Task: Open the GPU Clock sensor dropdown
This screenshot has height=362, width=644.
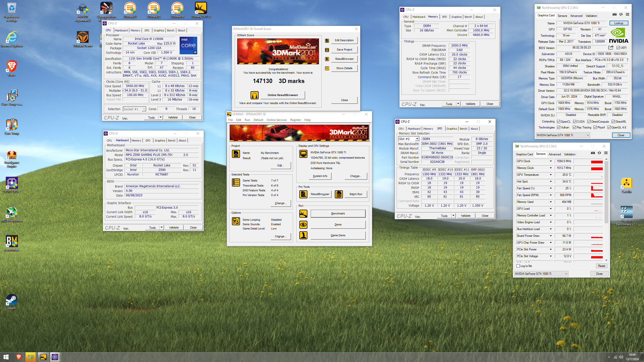Action: pyautogui.click(x=551, y=161)
